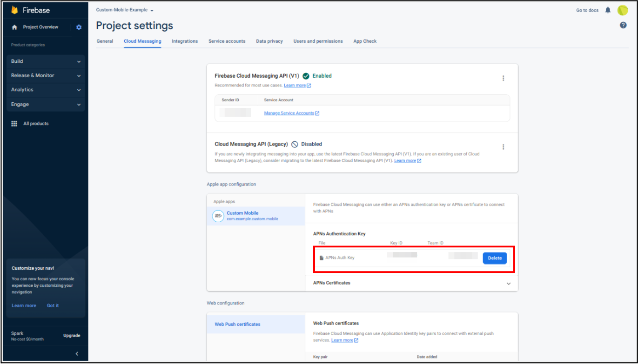638x364 pixels.
Task: Open the Data privacy tab
Action: click(269, 41)
